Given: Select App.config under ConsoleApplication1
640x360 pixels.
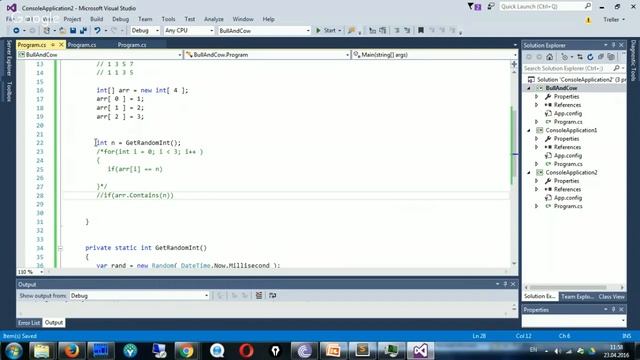Looking at the screenshot, I should pos(568,156).
